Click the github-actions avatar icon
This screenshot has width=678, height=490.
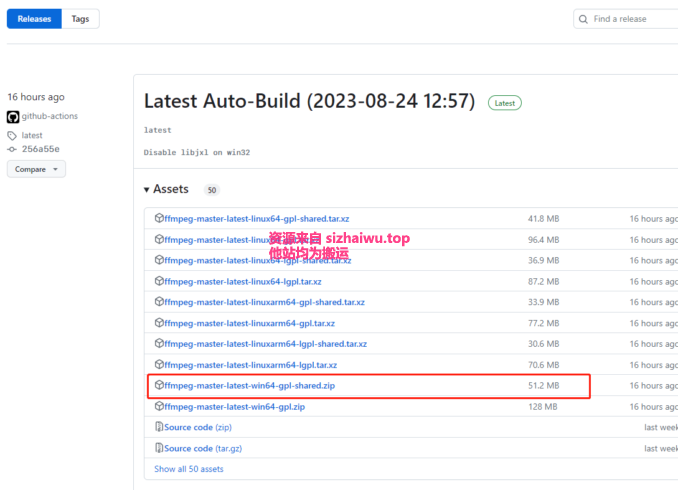coord(13,116)
